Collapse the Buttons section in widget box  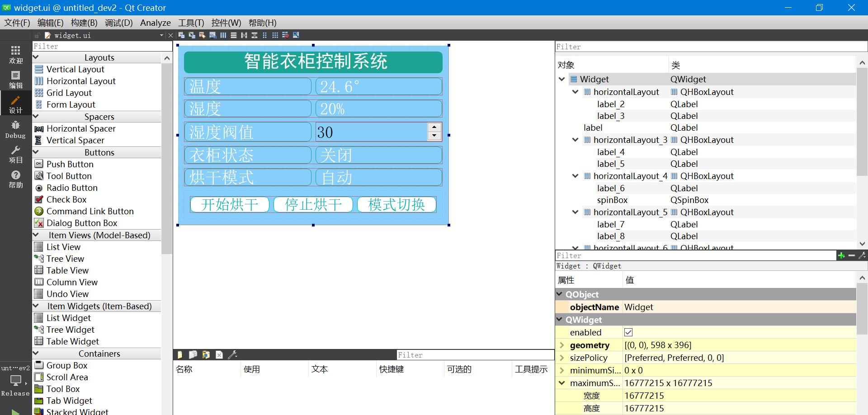click(36, 152)
